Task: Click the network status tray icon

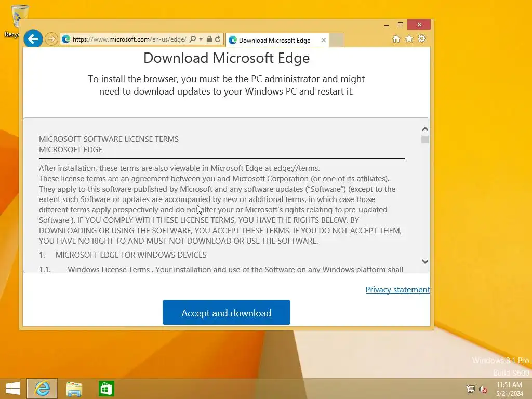Action: click(x=471, y=389)
